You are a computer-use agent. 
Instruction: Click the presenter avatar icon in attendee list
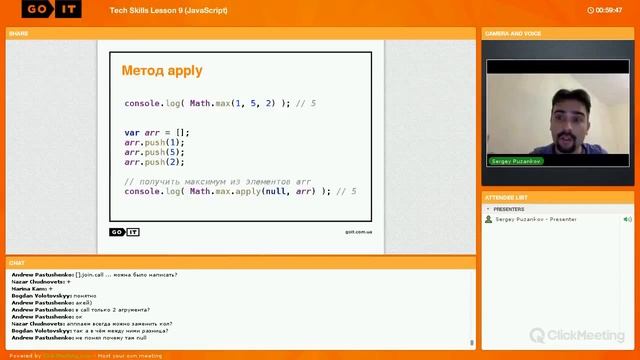tap(488, 220)
